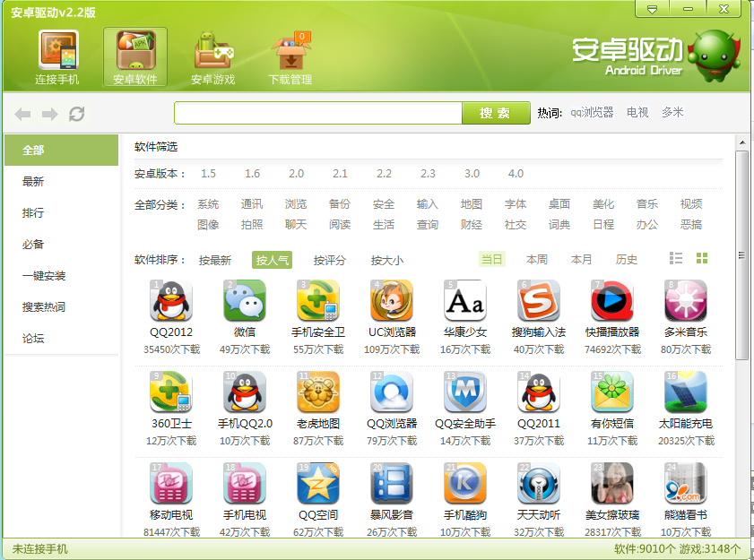Sort software by 按最新 newest

tap(215, 260)
